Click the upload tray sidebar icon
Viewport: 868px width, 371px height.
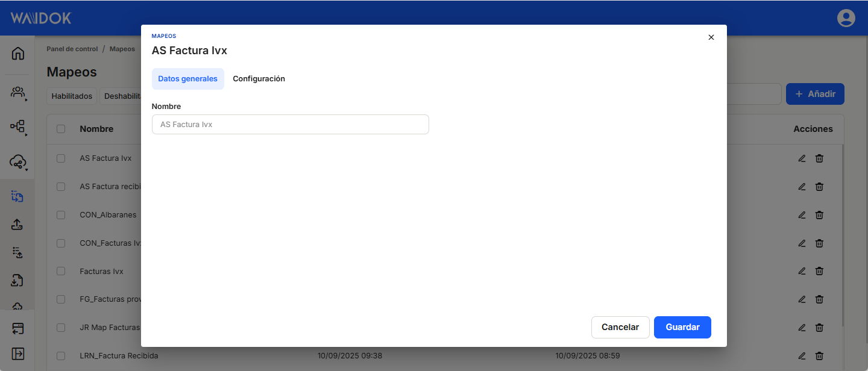point(17,225)
